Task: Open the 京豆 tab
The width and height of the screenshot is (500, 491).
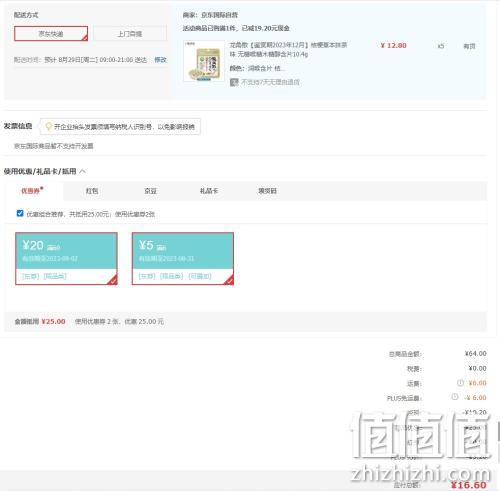Action: click(x=150, y=191)
